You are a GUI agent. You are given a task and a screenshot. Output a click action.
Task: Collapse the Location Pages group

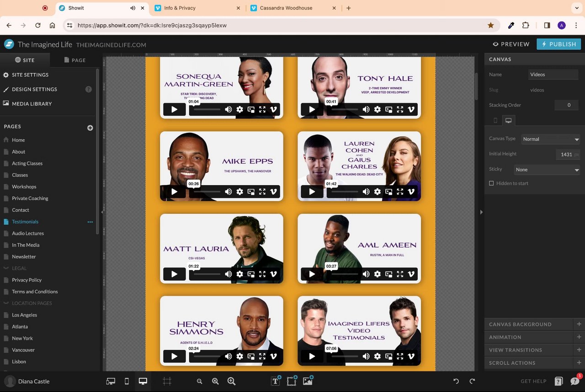6,303
